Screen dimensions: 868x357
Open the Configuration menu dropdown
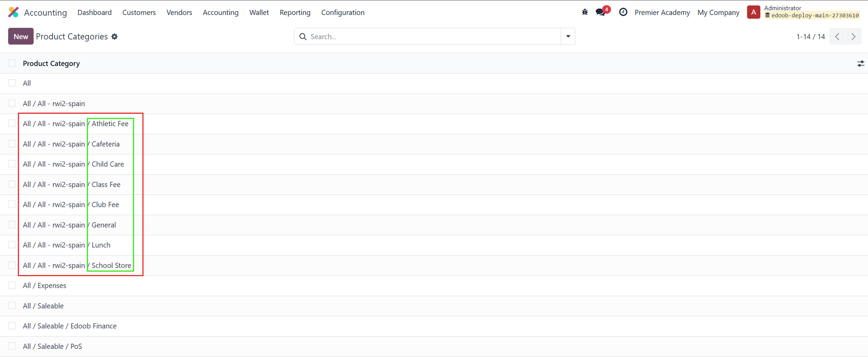click(x=343, y=13)
